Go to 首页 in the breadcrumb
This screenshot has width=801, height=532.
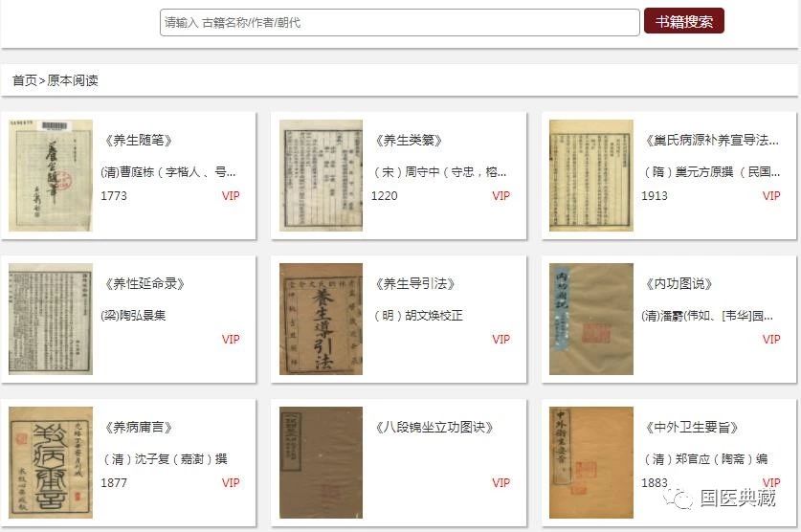[25, 80]
